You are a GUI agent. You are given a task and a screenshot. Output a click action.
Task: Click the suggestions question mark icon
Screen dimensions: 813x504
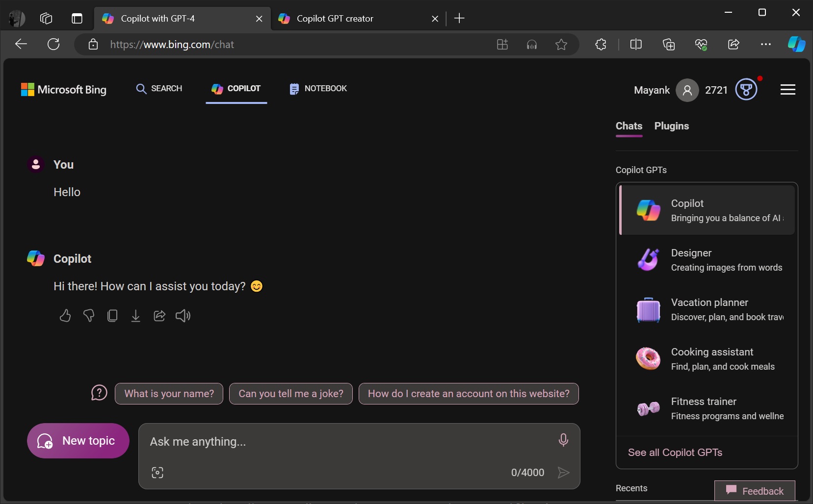click(99, 393)
